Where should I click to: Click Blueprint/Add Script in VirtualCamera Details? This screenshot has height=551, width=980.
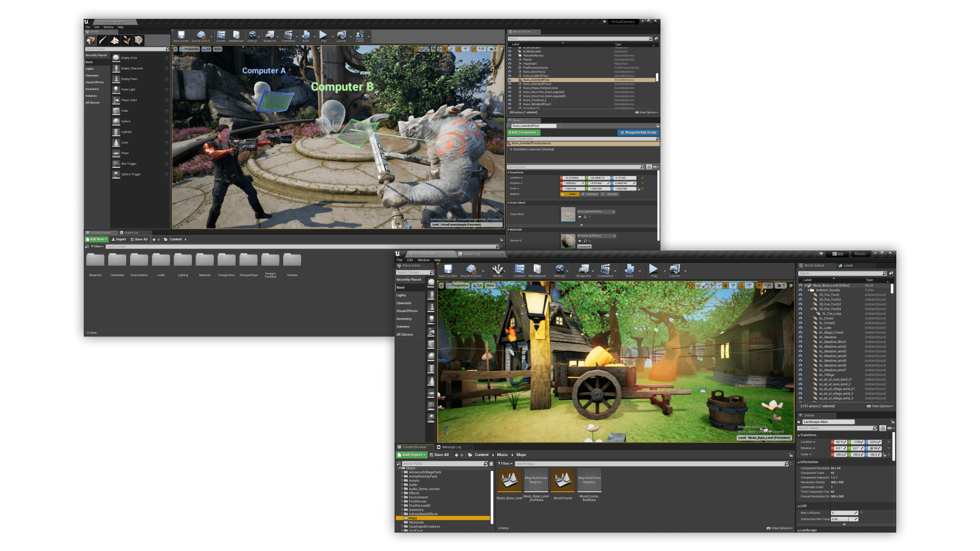638,133
